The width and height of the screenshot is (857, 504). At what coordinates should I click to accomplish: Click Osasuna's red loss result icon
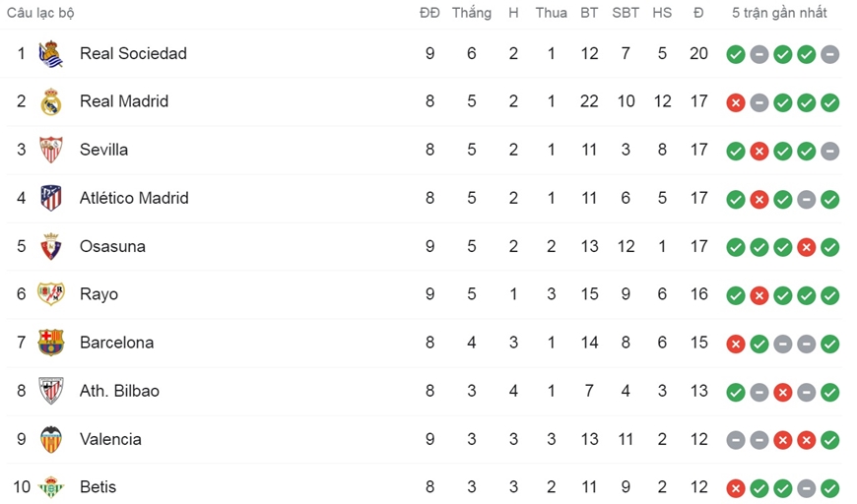[x=806, y=247]
